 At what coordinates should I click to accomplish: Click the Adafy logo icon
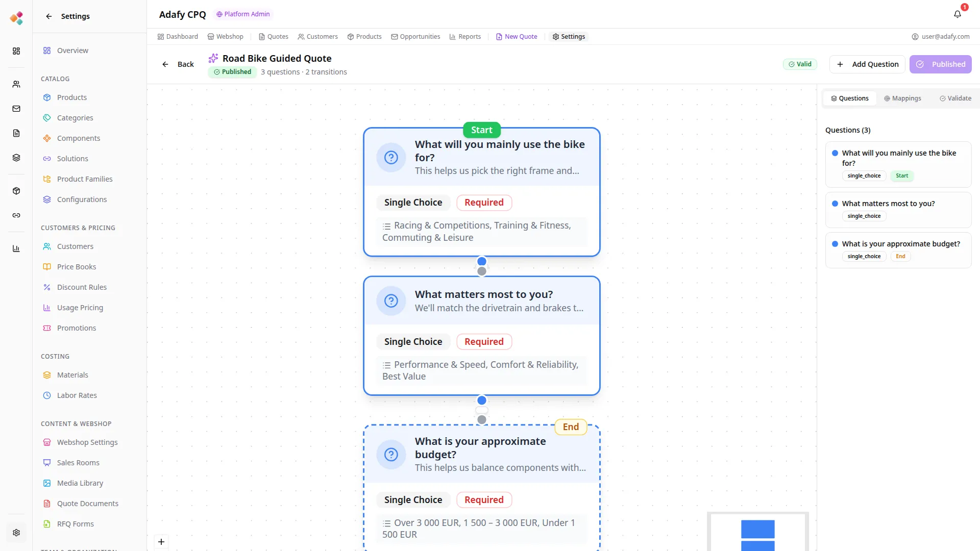pos(16,18)
